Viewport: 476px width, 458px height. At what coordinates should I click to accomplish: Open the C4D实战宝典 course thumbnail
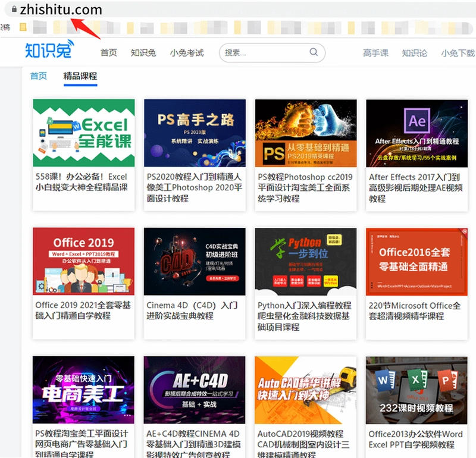click(195, 261)
